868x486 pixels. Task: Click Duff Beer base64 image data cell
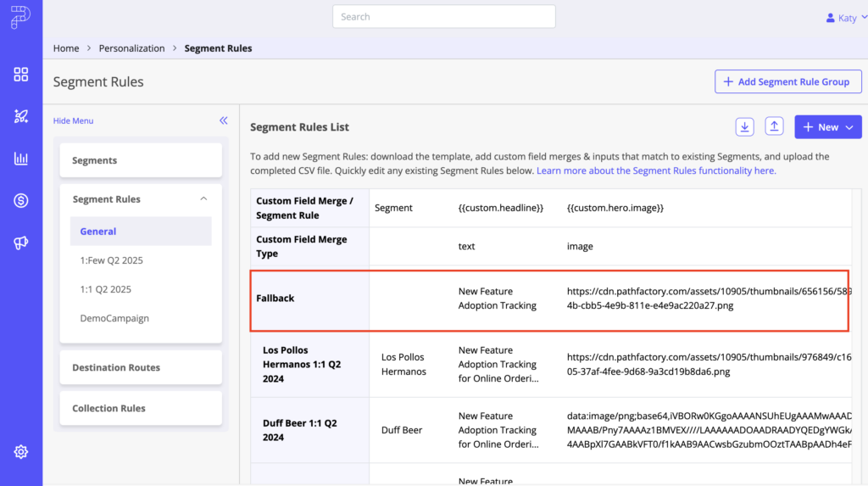point(709,430)
